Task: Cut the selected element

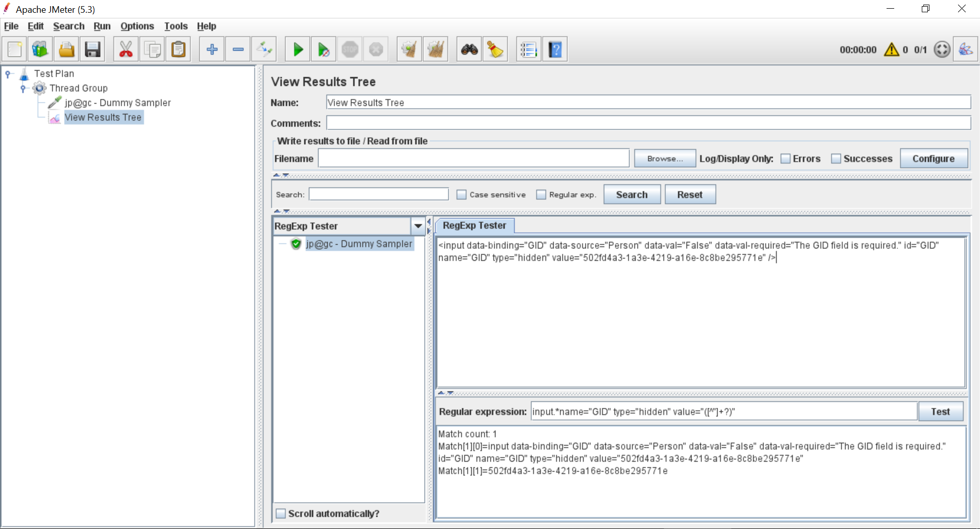Action: [126, 50]
